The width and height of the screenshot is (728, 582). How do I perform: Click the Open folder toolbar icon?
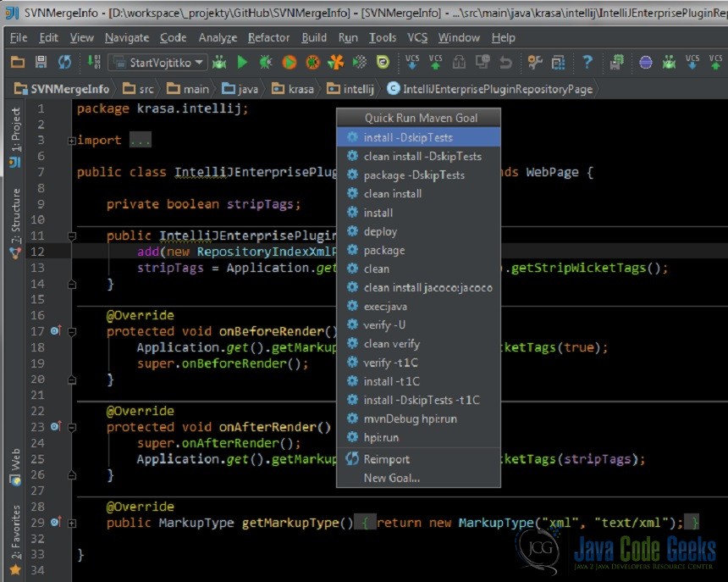[18, 62]
